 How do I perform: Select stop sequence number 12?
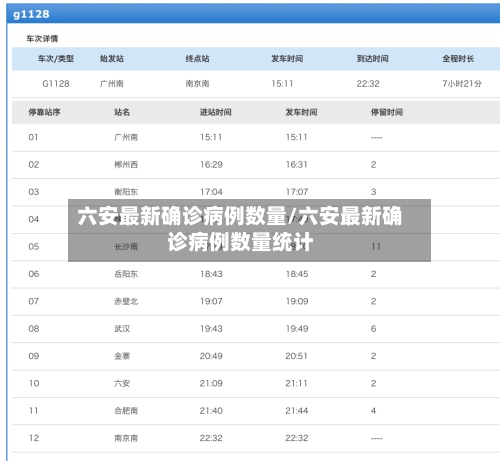tap(34, 438)
